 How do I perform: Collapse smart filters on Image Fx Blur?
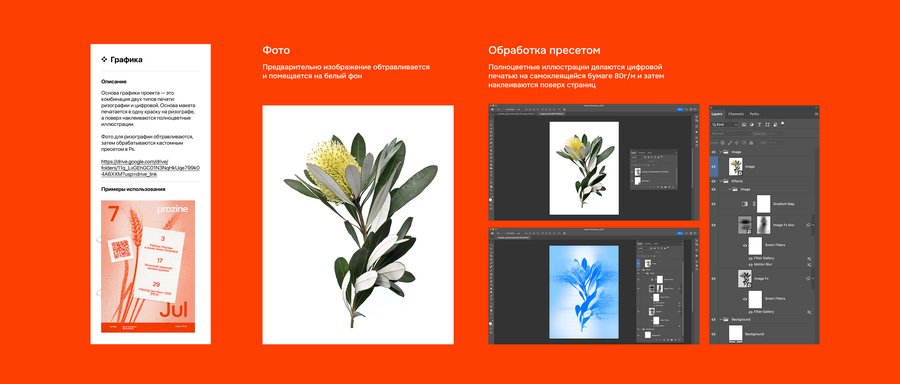[813, 225]
